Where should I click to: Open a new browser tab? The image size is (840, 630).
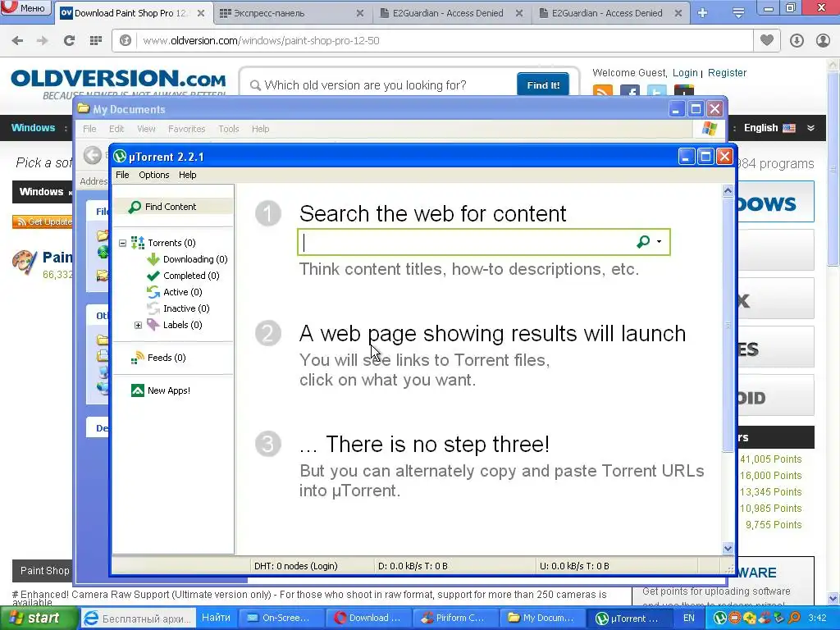703,13
